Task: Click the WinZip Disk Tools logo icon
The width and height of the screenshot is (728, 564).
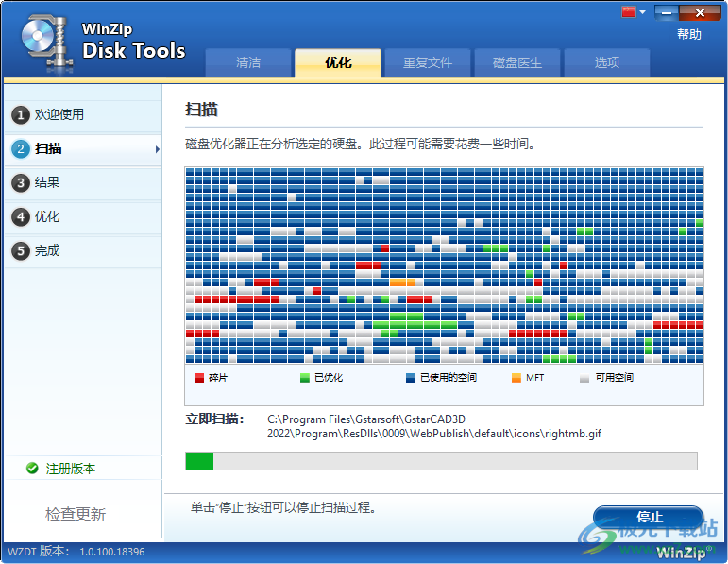Action: click(x=47, y=43)
